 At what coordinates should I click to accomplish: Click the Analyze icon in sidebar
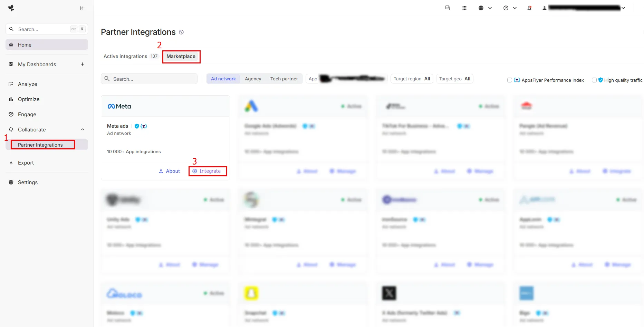click(x=11, y=84)
